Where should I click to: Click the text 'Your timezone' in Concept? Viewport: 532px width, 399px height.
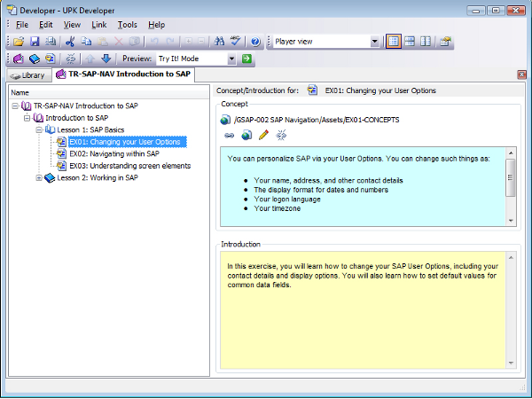click(278, 208)
